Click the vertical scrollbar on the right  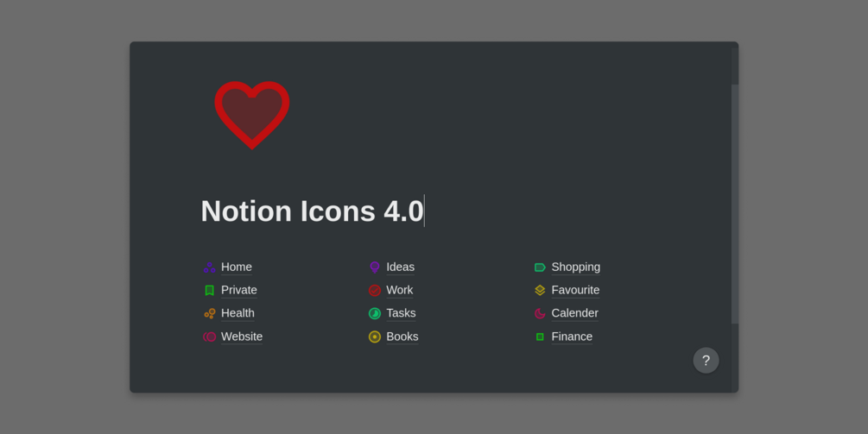735,204
